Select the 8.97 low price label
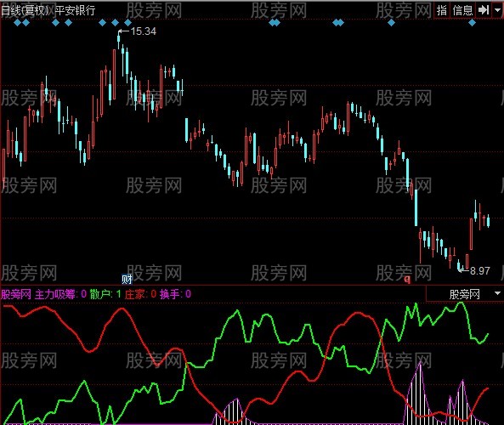The image size is (504, 425). pos(480,270)
